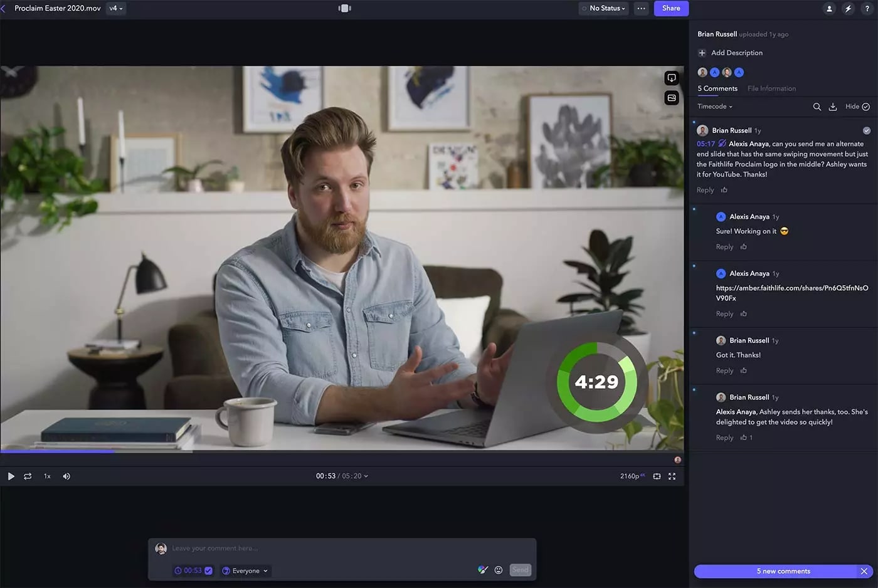Screen dimensions: 878x588
Task: Open the Everyone visibility dropdown
Action: tap(245, 570)
